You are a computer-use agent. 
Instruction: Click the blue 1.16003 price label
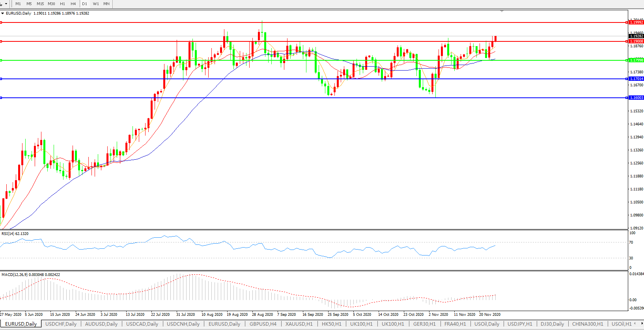click(636, 98)
